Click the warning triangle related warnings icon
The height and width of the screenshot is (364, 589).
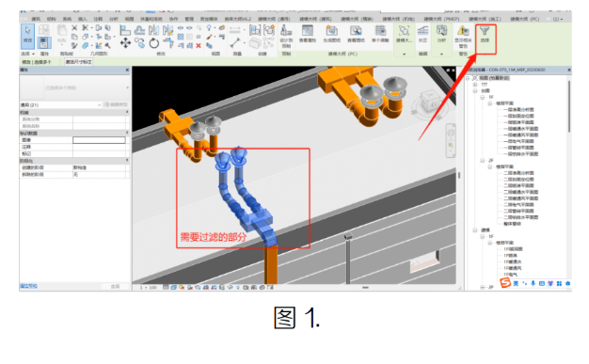(463, 31)
